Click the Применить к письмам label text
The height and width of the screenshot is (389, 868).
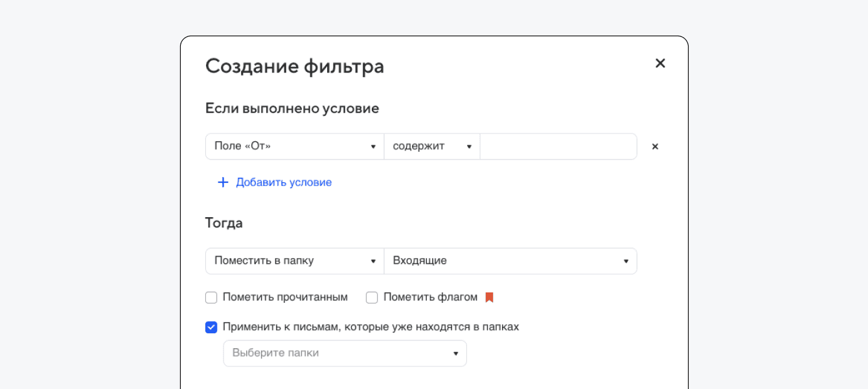(x=371, y=327)
